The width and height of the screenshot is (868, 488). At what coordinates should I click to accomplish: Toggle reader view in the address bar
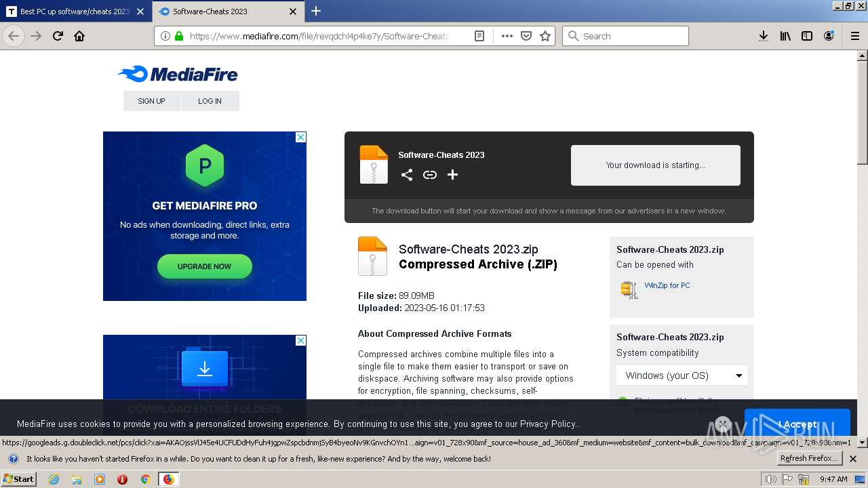tap(479, 36)
